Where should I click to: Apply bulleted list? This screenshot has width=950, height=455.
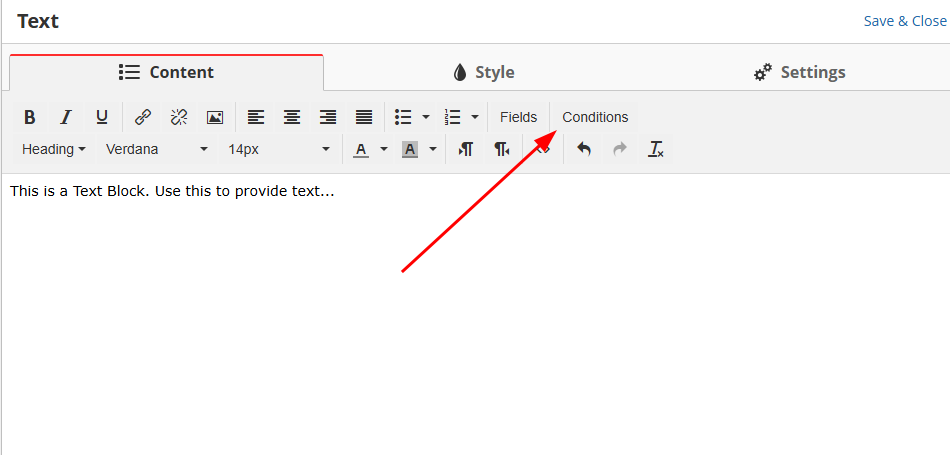[403, 117]
